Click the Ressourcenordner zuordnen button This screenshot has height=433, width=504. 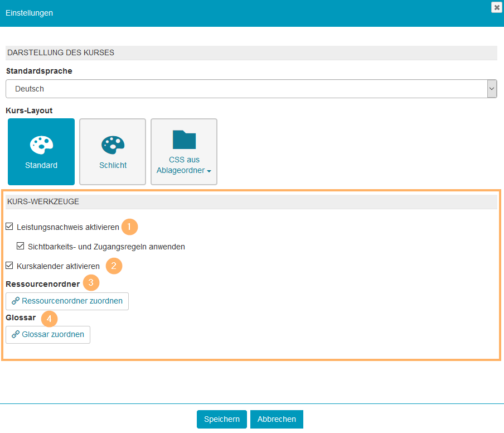pyautogui.click(x=67, y=301)
